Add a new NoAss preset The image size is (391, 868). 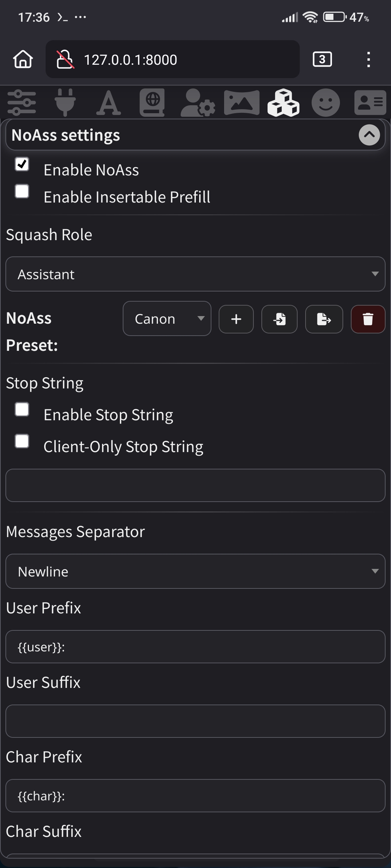tap(236, 319)
